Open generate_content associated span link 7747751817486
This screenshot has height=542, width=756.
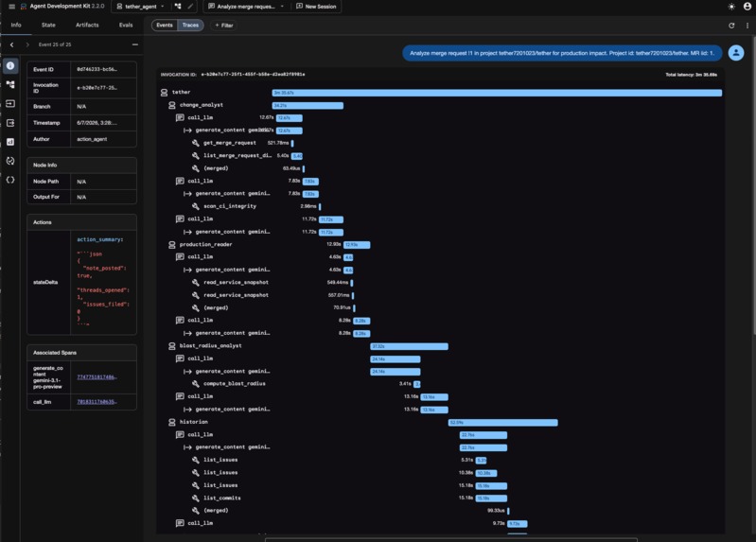[97, 377]
